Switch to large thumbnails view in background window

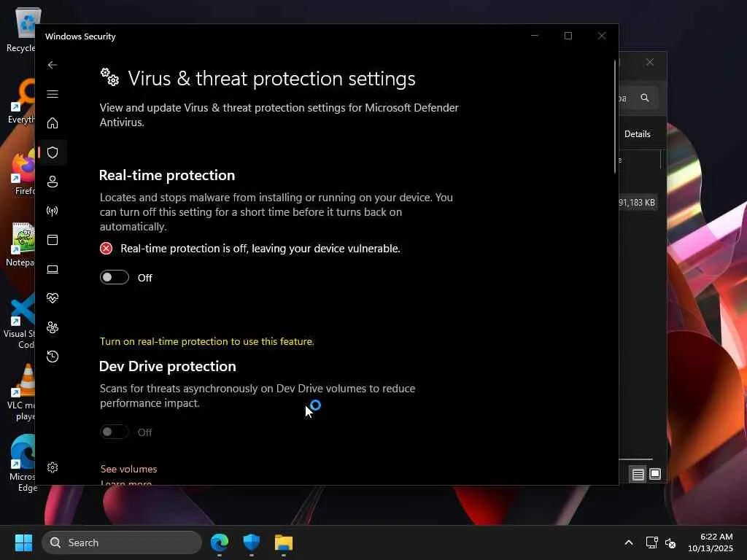point(655,474)
